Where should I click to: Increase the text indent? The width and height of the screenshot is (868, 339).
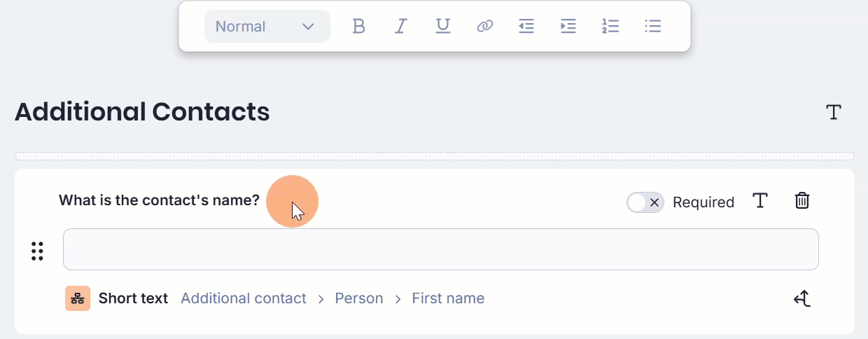tap(568, 27)
